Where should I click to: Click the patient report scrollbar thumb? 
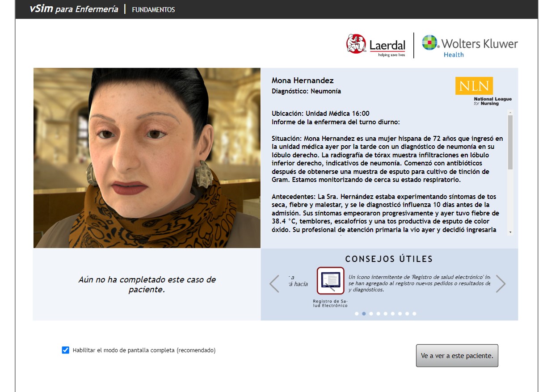pyautogui.click(x=510, y=142)
